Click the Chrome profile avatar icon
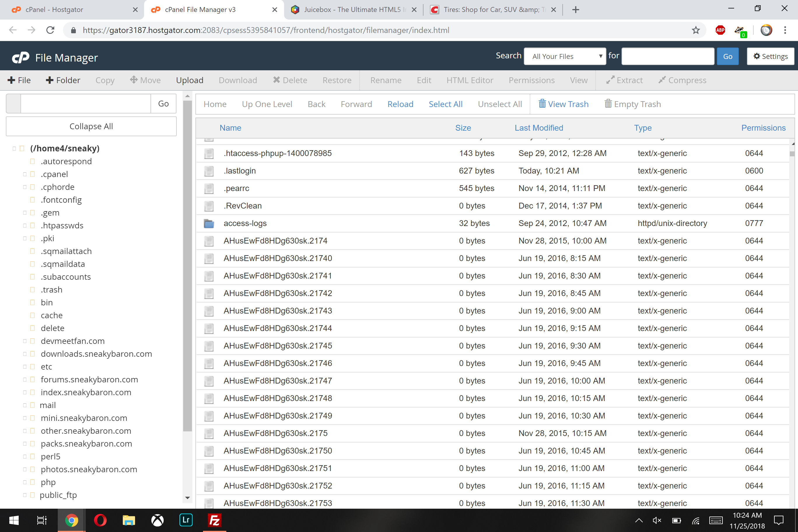This screenshot has width=798, height=532. [766, 30]
